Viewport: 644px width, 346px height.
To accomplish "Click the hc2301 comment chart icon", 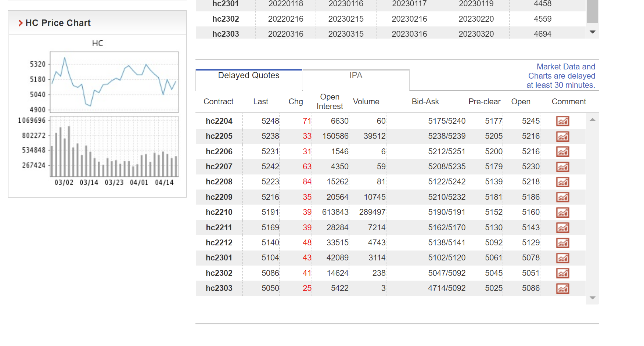I will point(562,258).
